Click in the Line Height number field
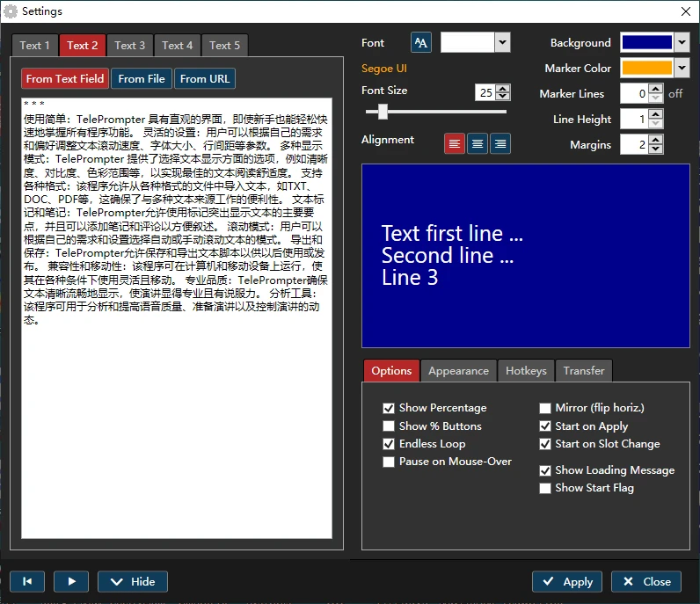The width and height of the screenshot is (700, 604). 634,119
